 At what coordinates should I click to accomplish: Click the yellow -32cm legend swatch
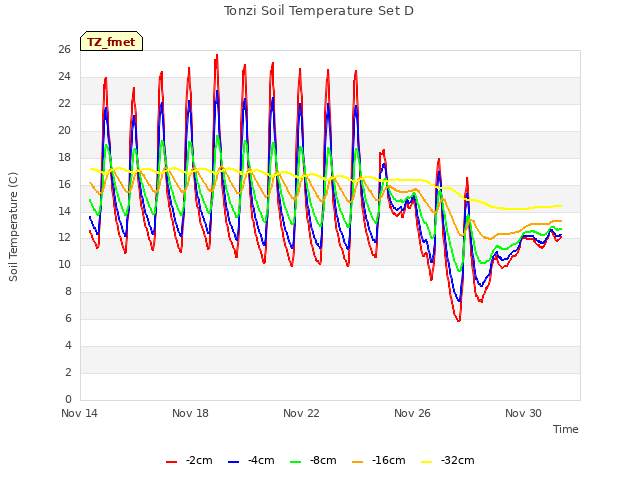tap(427, 462)
